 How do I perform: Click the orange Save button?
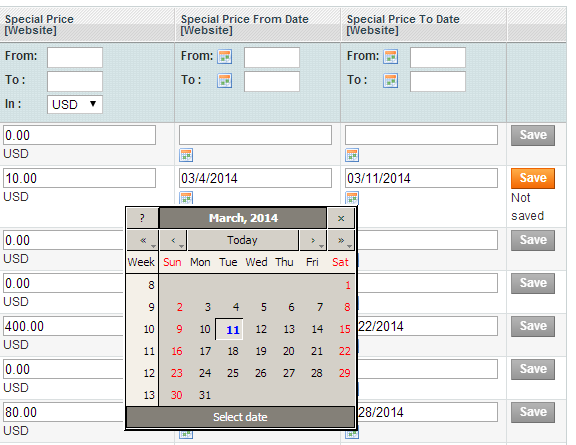coord(533,178)
